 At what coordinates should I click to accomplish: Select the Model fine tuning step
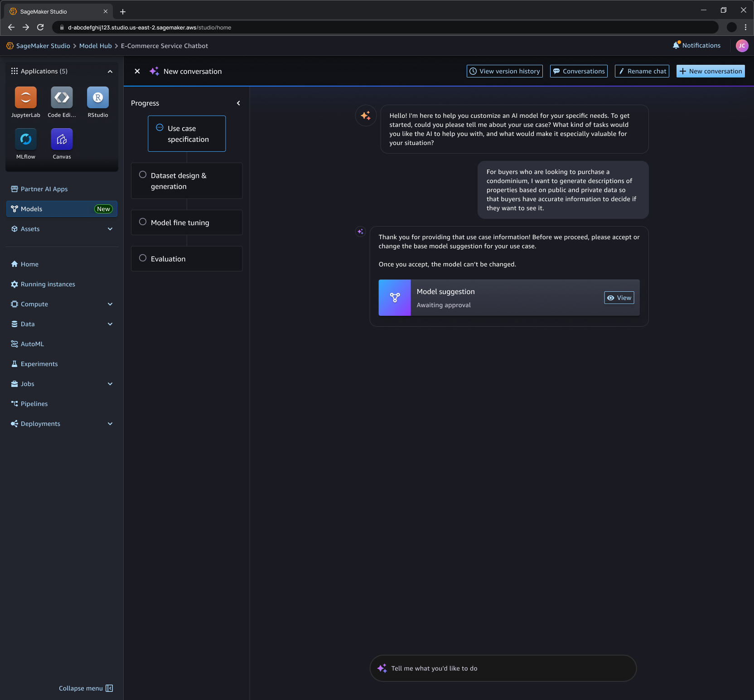(x=186, y=222)
